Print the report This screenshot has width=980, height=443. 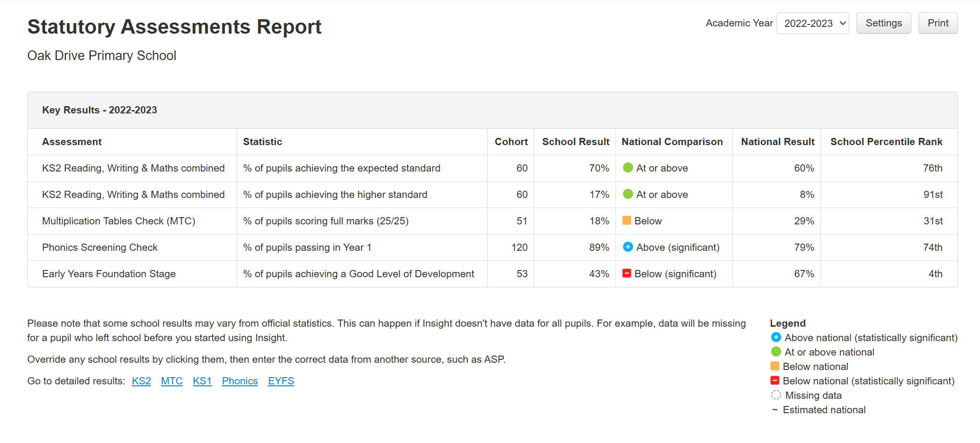pos(938,23)
